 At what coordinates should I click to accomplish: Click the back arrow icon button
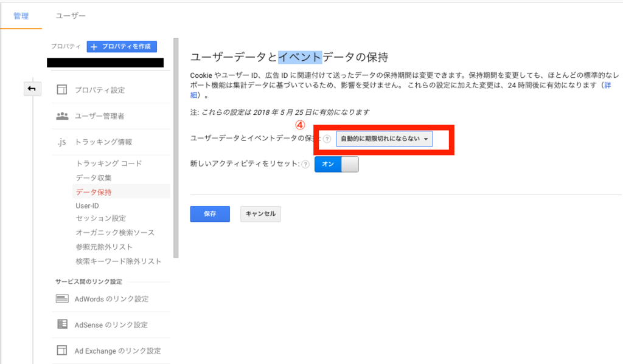(x=32, y=89)
